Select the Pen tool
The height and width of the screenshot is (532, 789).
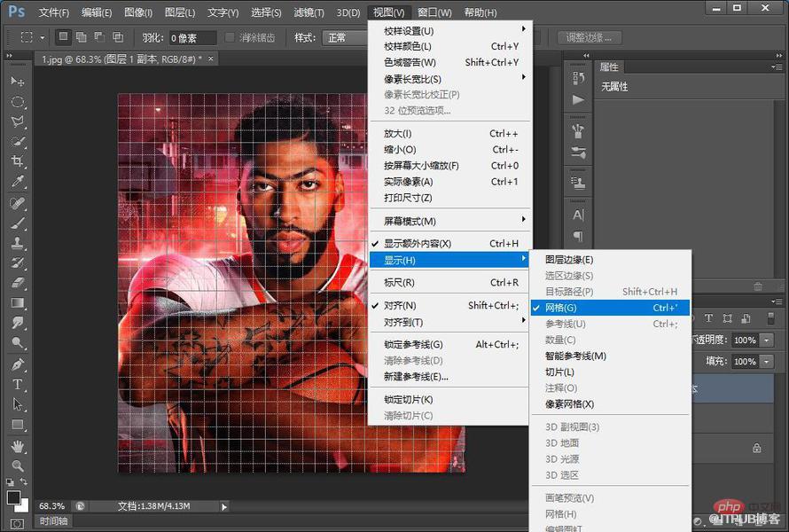click(18, 364)
